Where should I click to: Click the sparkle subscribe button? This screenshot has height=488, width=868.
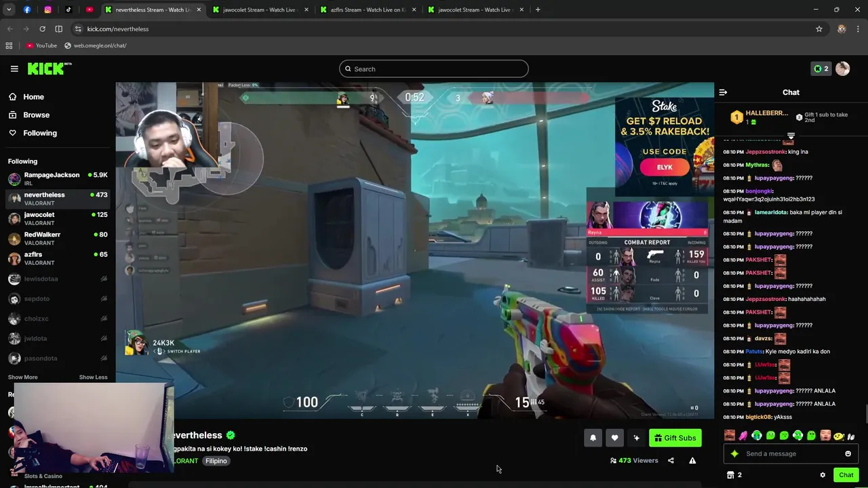[636, 438]
